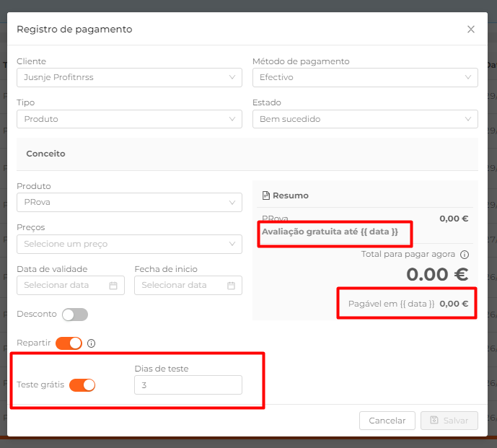Turn off the Teste grátis switch

(82, 385)
